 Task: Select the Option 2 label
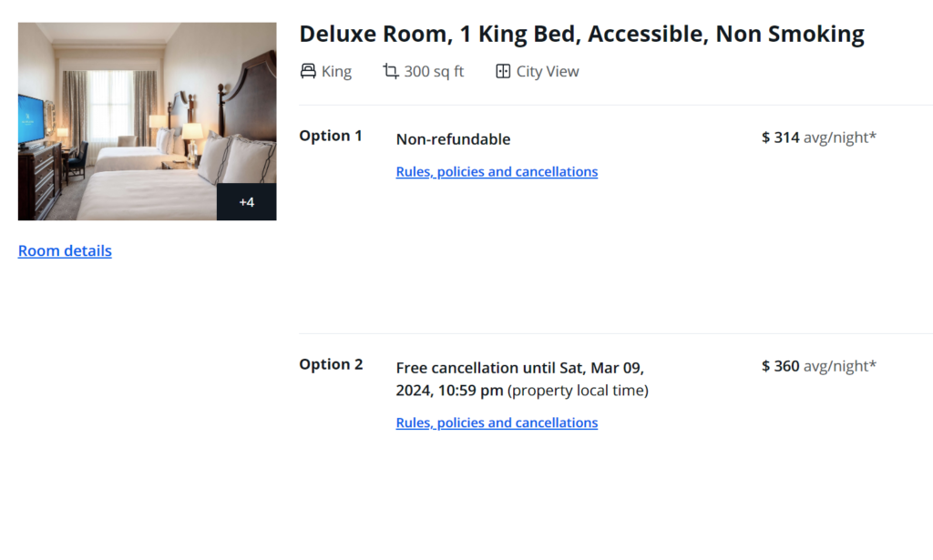(x=331, y=364)
